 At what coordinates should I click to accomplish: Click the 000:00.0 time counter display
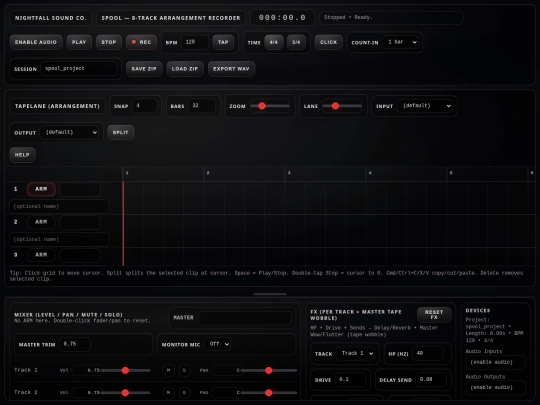coord(282,18)
